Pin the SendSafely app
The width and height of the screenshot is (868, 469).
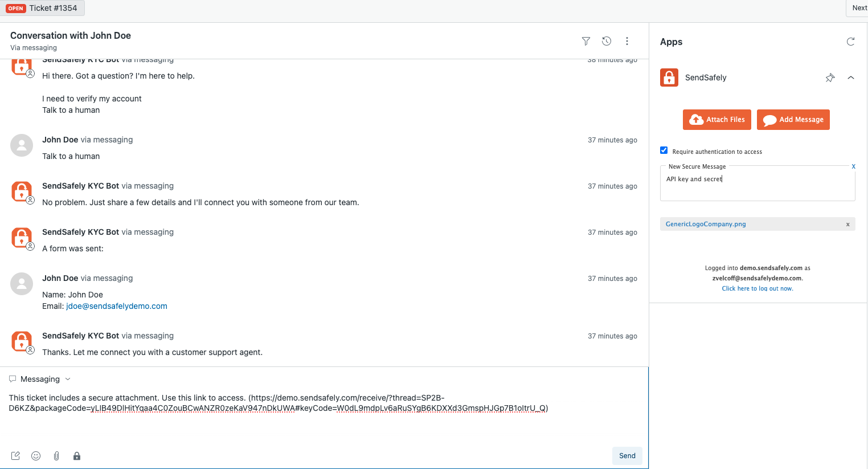pyautogui.click(x=830, y=78)
